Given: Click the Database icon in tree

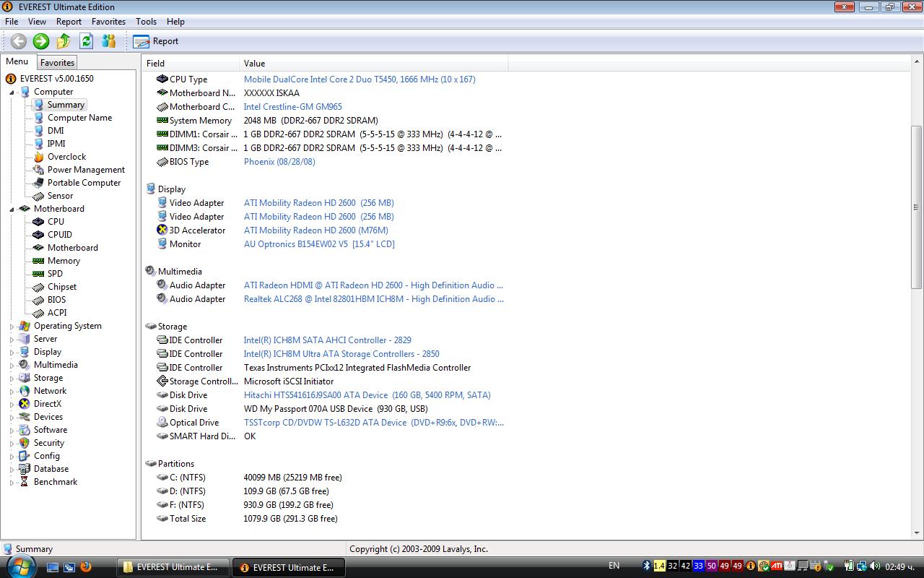Looking at the screenshot, I should (x=25, y=469).
